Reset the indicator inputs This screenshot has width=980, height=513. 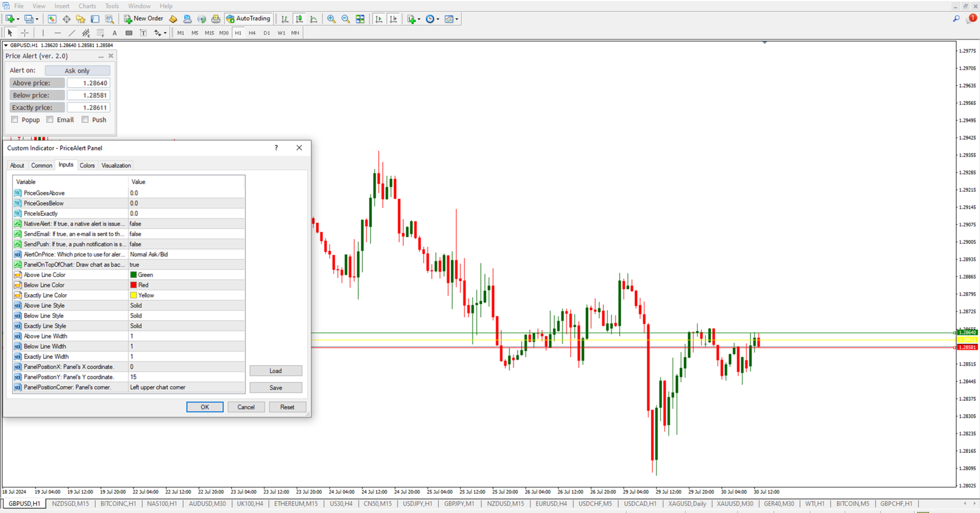click(287, 407)
